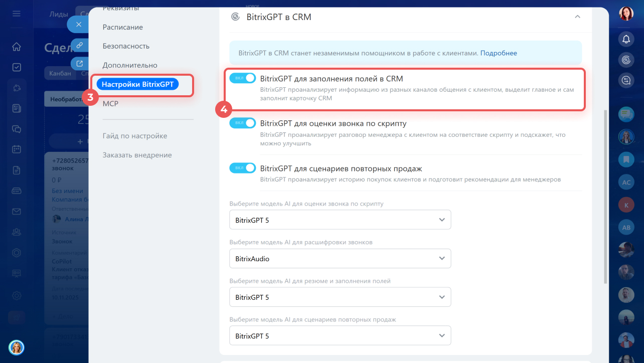Go to Безопасность settings section
Screen dimensions: 644x363
pos(126,46)
